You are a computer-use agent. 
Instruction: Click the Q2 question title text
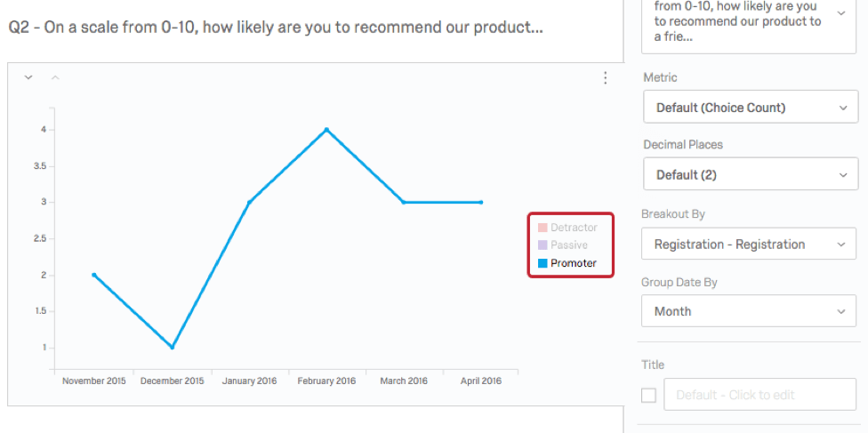click(x=276, y=28)
